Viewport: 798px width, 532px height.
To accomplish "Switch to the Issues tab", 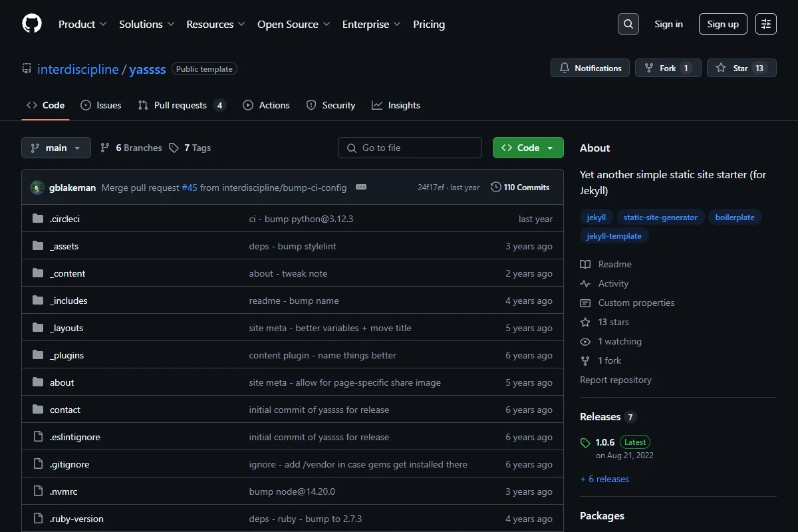I will coord(101,105).
